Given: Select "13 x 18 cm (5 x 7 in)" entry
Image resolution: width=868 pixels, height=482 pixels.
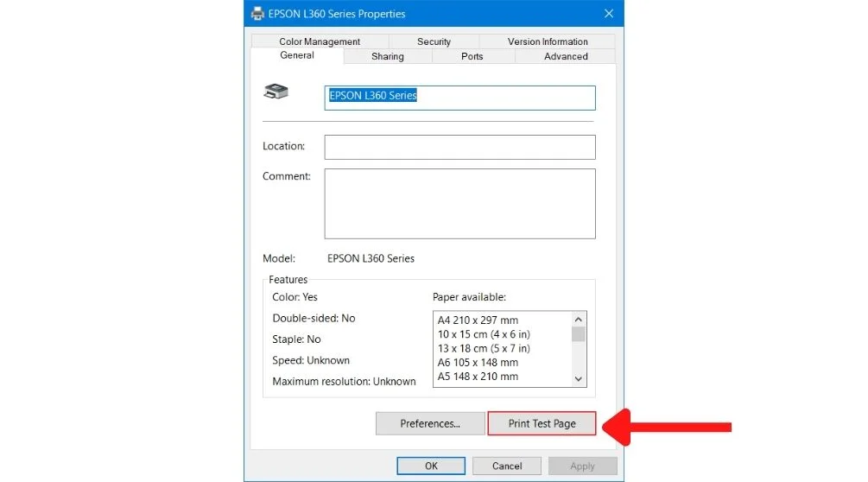Looking at the screenshot, I should (x=484, y=348).
